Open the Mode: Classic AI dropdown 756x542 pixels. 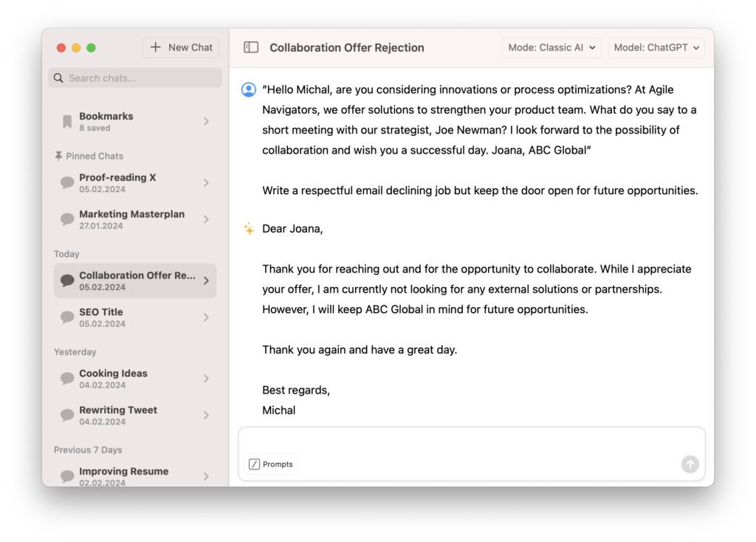coord(551,48)
